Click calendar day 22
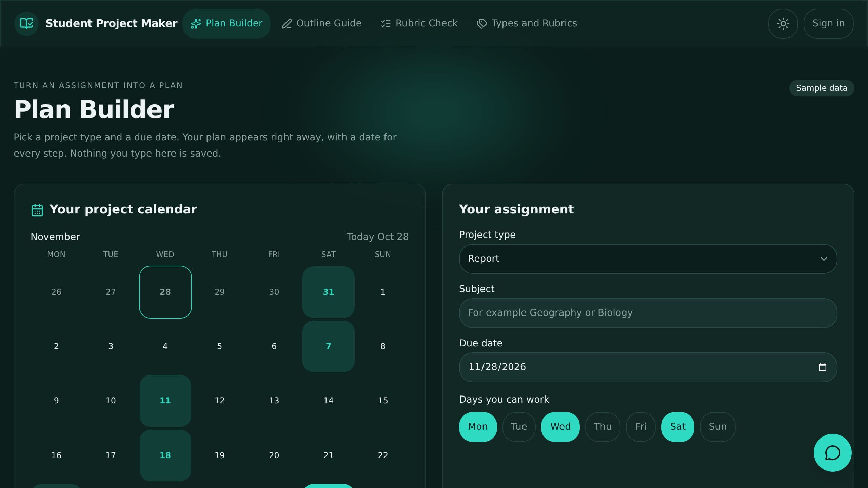The height and width of the screenshot is (488, 868). [x=383, y=455]
